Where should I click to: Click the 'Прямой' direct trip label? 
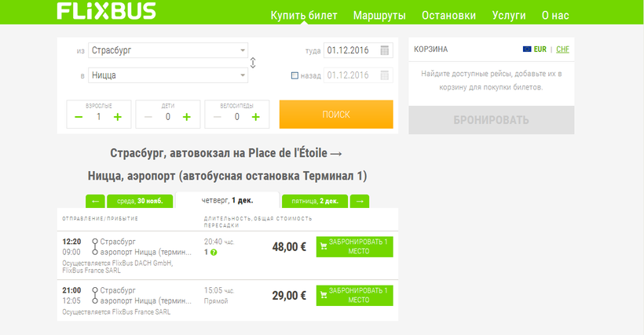pyautogui.click(x=216, y=301)
